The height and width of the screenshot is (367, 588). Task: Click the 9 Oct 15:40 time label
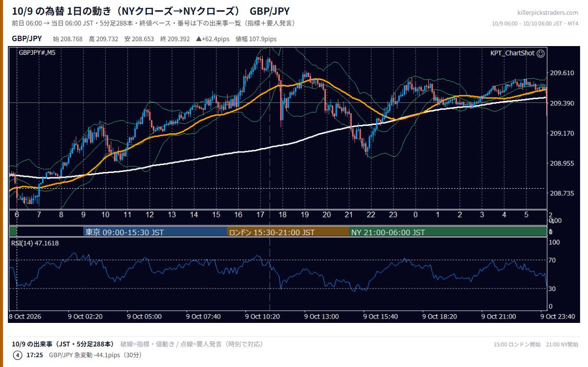[x=381, y=317]
